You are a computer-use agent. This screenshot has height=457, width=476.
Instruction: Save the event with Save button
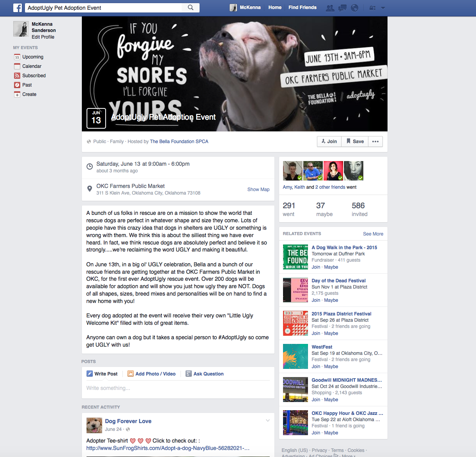[x=355, y=142]
